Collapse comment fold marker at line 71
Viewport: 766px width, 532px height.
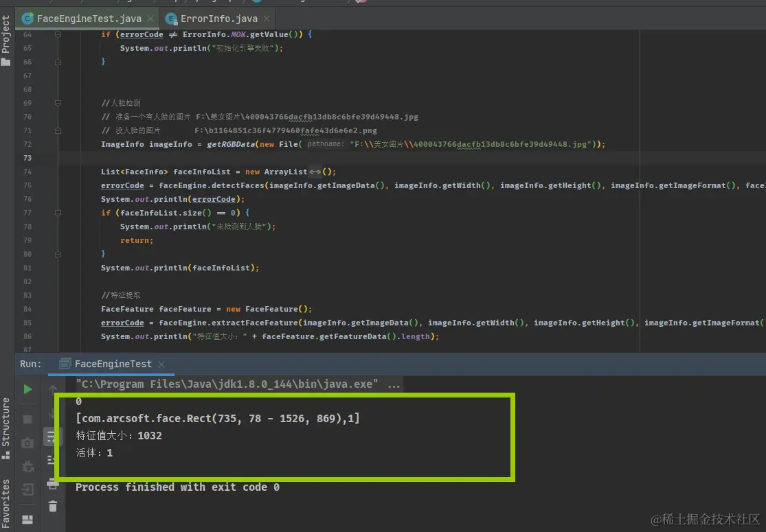click(x=58, y=131)
